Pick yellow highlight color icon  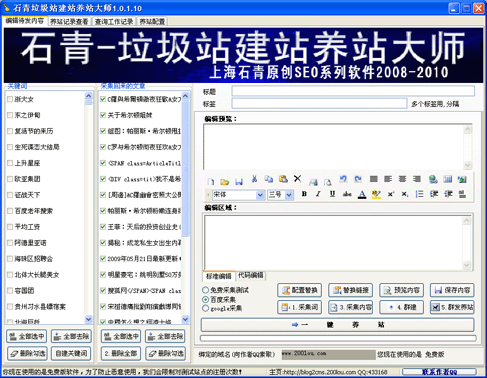pos(376,194)
